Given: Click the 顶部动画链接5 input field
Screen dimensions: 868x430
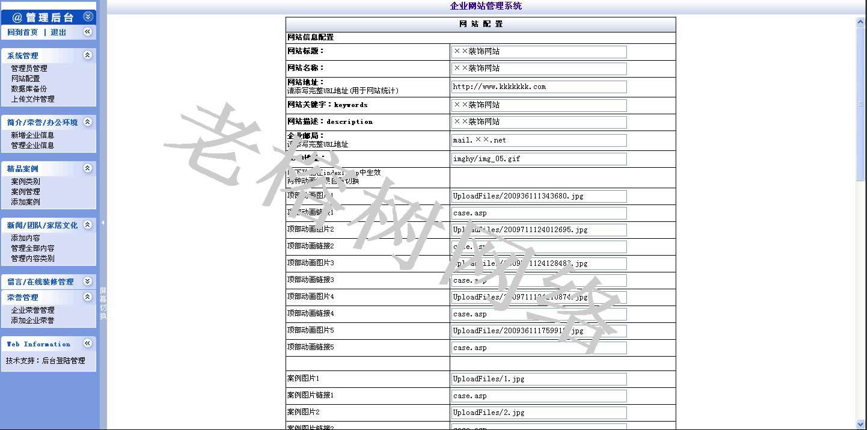Looking at the screenshot, I should click(x=539, y=348).
